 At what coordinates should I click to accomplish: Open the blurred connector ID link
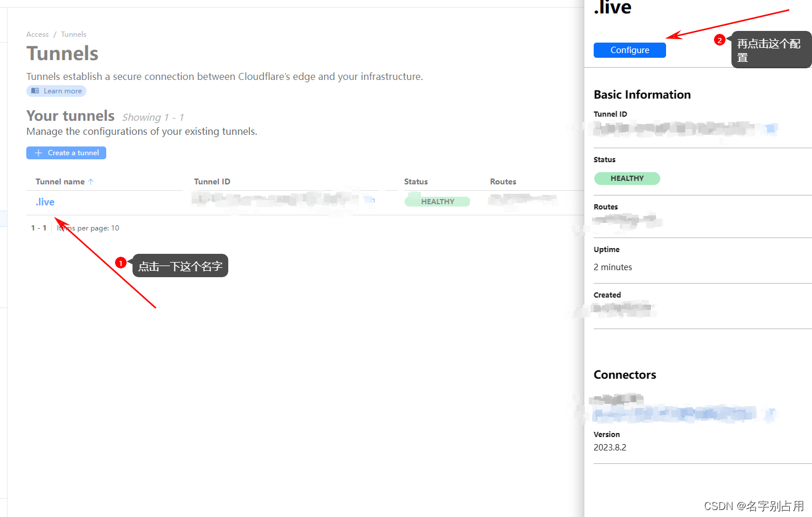coord(684,414)
